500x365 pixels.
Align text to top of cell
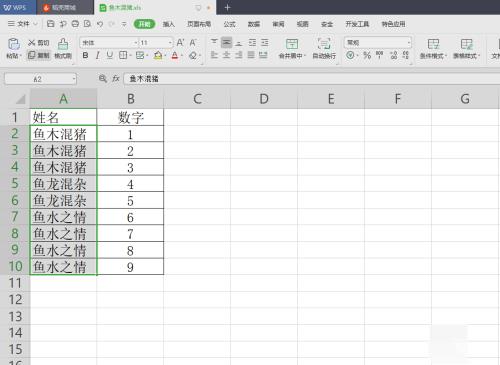(214, 42)
